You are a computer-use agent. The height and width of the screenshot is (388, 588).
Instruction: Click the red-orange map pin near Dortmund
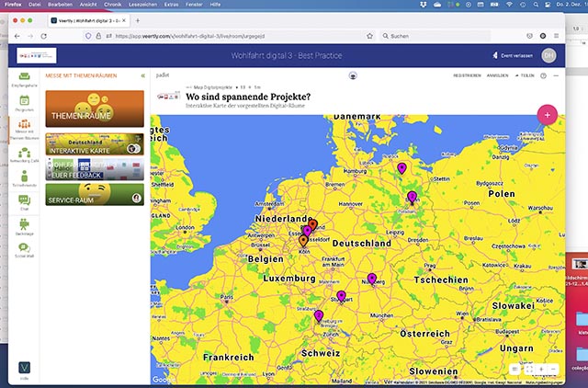[x=312, y=224]
